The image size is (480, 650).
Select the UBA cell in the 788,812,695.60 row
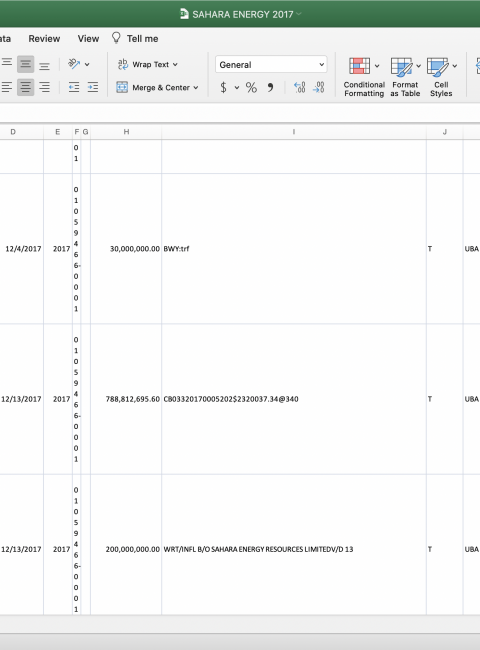point(472,399)
